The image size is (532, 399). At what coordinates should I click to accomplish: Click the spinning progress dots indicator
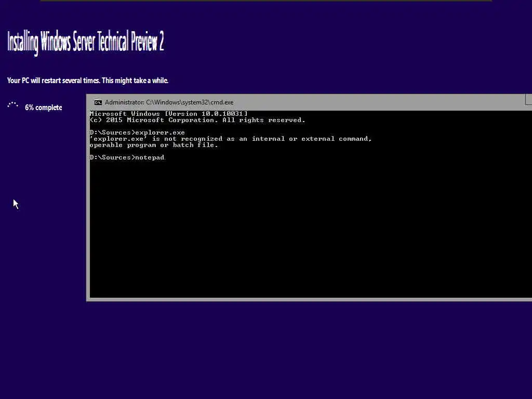coord(13,105)
